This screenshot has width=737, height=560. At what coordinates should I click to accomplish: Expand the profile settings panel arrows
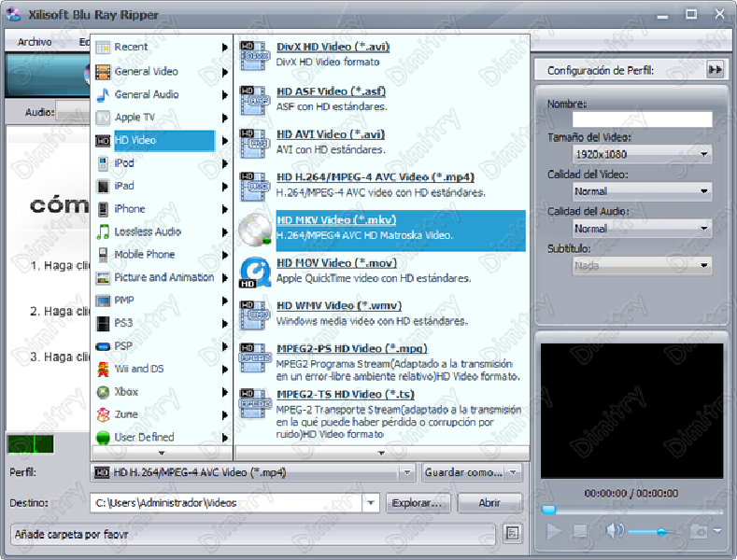(716, 70)
